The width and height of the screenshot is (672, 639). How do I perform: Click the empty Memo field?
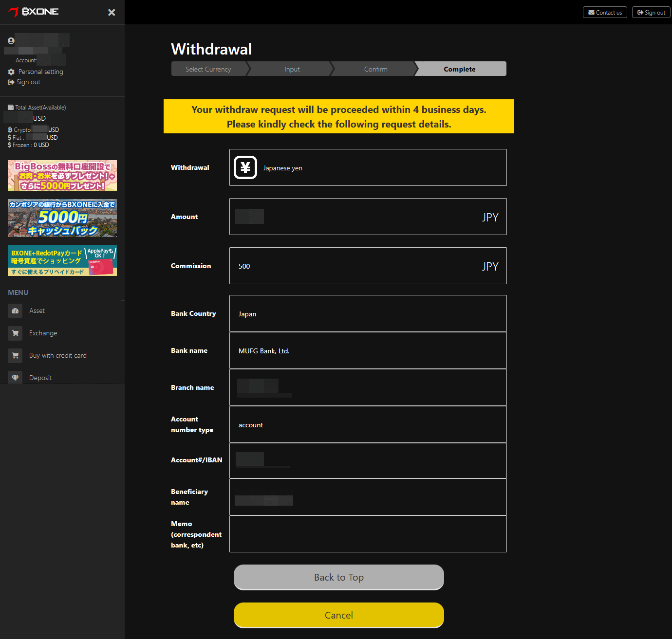pos(368,534)
